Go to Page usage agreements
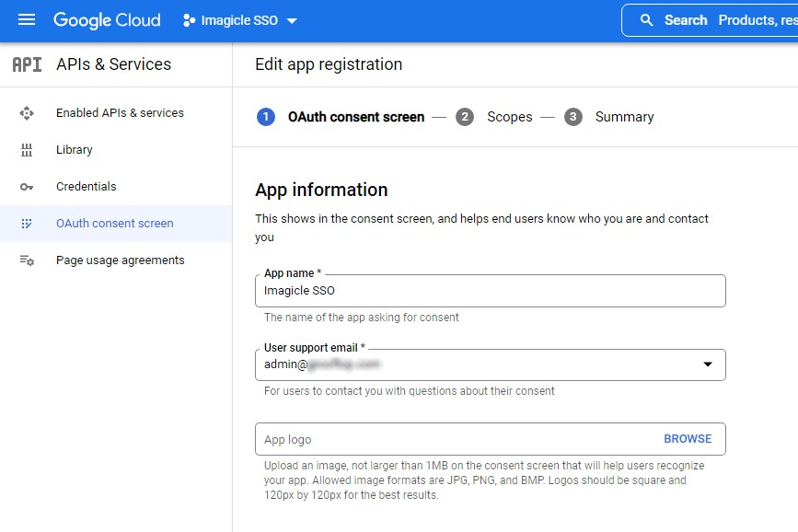 (x=120, y=260)
